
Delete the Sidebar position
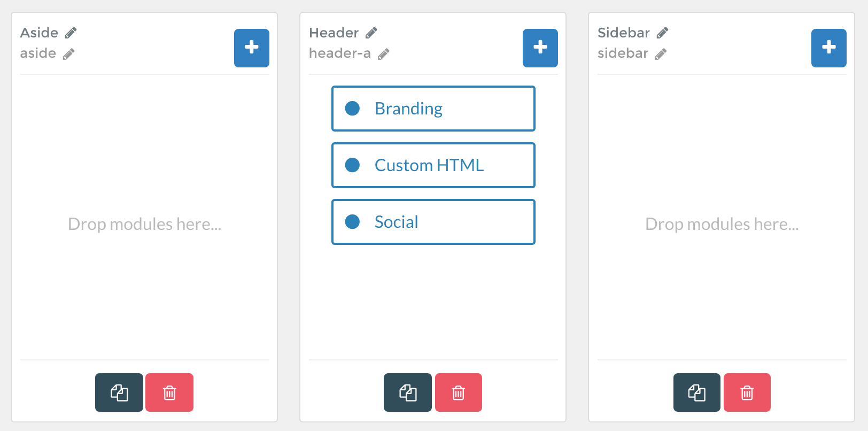coord(747,392)
